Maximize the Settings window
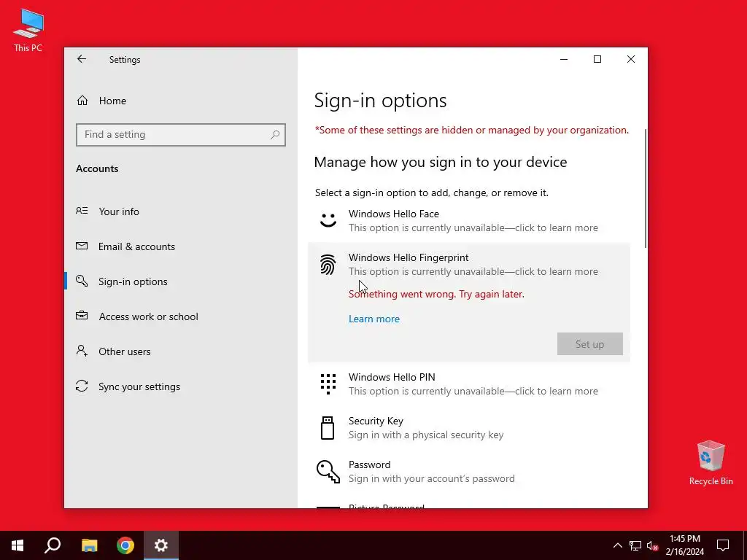Screen dimensions: 747x560 point(597,59)
